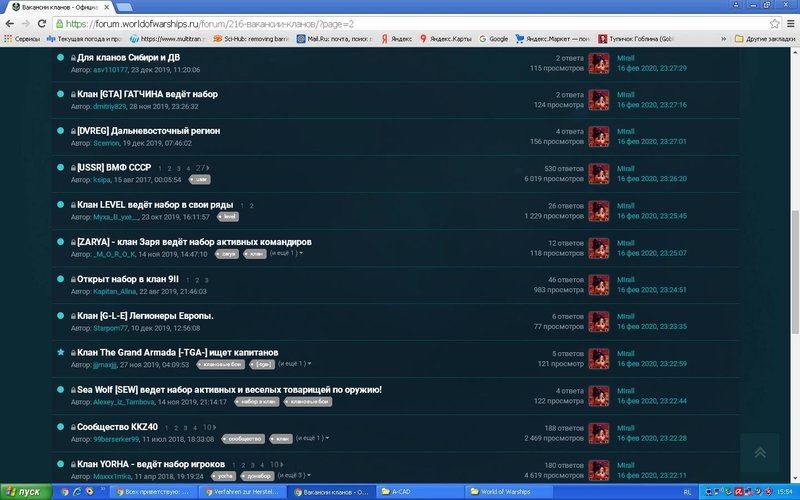800x500 pixels.
Task: Click the 'сообщество' tag label
Action: pos(244,439)
